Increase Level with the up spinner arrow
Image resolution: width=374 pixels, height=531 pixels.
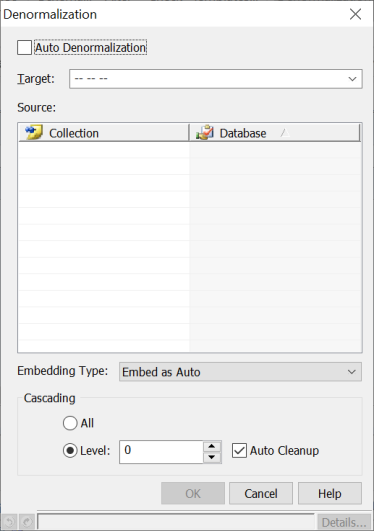click(212, 446)
